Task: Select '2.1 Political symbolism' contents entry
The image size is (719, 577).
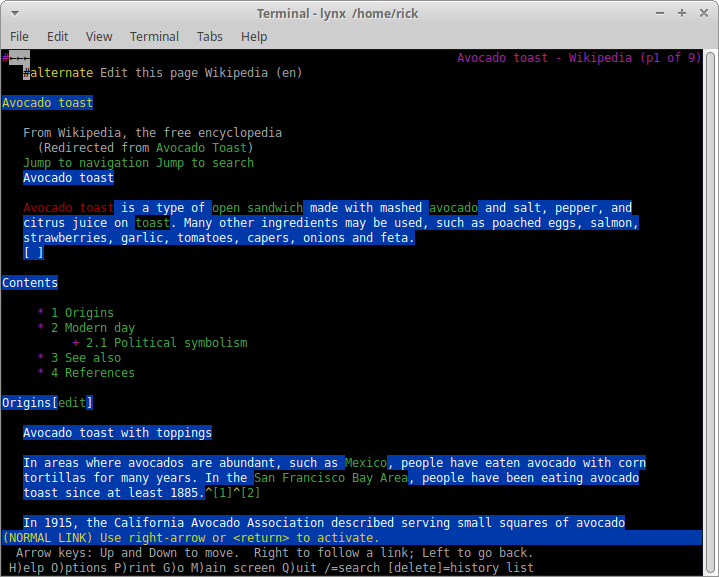Action: [166, 343]
